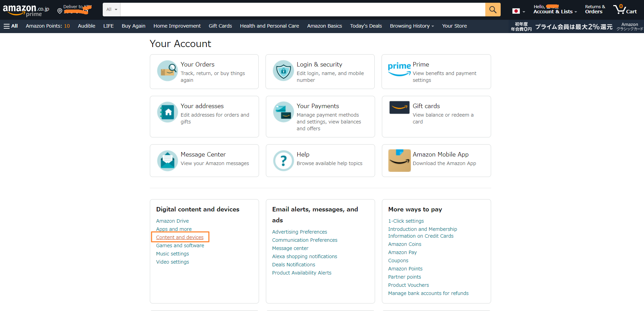The width and height of the screenshot is (644, 311).
Task: Open Amazon Coins link
Action: [x=404, y=244]
